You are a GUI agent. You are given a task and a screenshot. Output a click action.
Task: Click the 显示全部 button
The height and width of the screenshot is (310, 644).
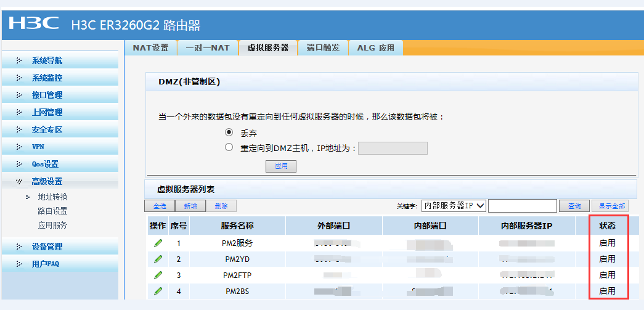coord(610,206)
